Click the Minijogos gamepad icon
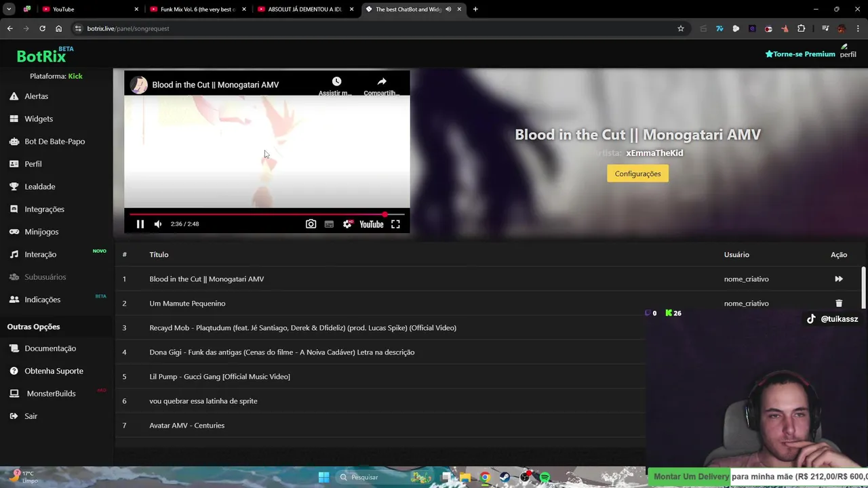Image resolution: width=868 pixels, height=488 pixels. (14, 232)
